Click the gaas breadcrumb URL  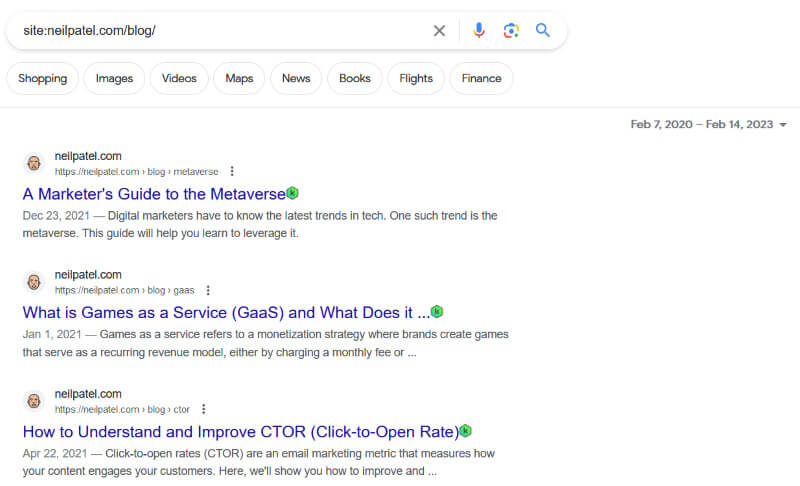124,290
